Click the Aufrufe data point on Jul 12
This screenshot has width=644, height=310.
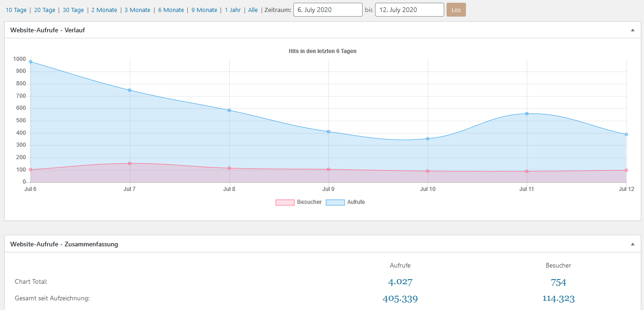[626, 134]
